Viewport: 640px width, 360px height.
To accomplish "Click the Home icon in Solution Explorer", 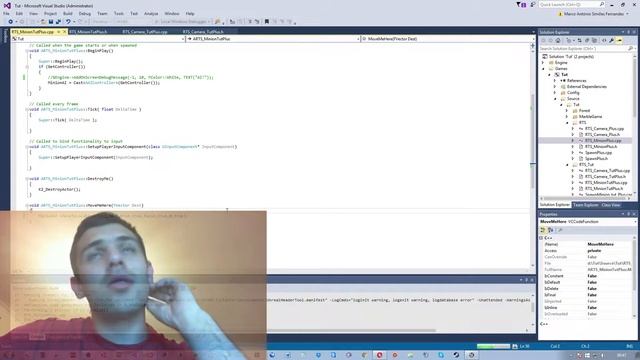I will click(x=558, y=40).
